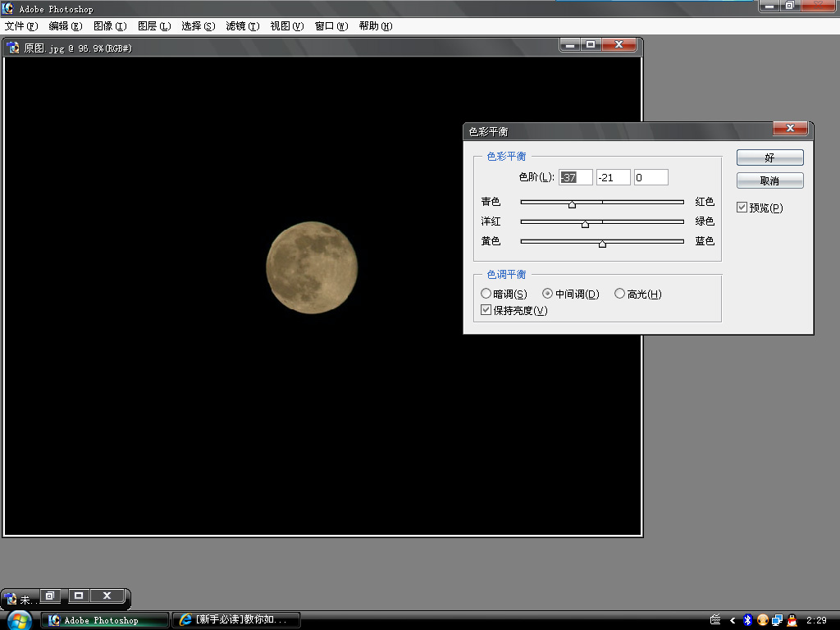840x630 pixels.
Task: Click the document icon beside 原图.jpg title
Action: pyautogui.click(x=13, y=48)
